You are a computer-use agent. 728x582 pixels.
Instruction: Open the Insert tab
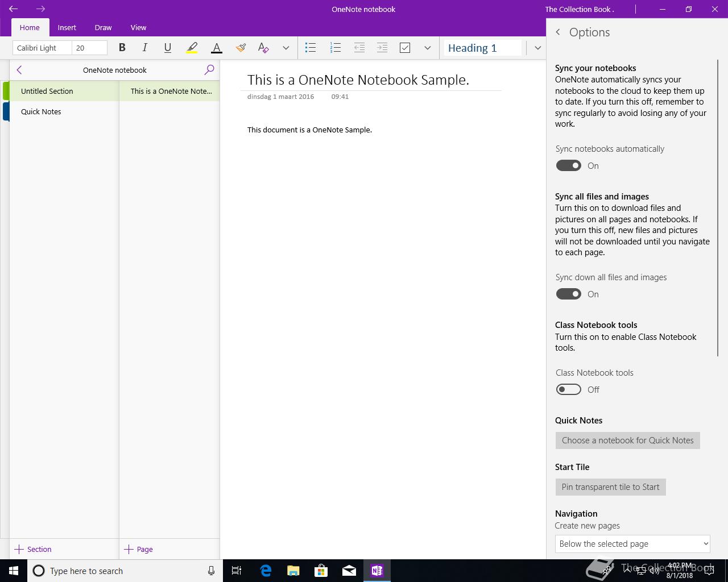click(67, 27)
